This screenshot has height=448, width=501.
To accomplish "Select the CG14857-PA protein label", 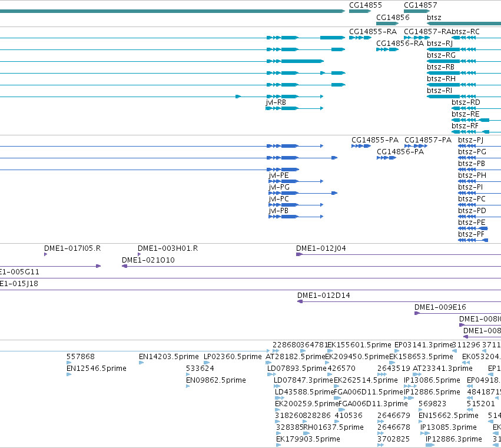I will pos(428,140).
